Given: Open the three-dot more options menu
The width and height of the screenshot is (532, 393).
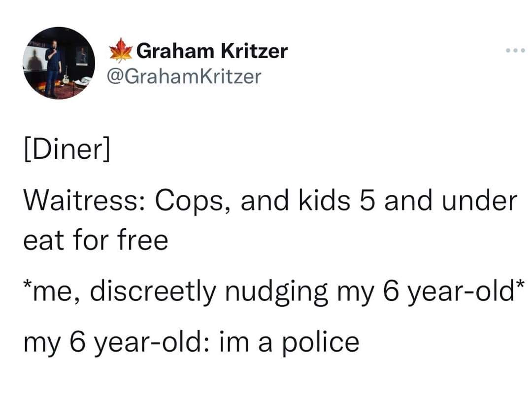Looking at the screenshot, I should click(515, 51).
